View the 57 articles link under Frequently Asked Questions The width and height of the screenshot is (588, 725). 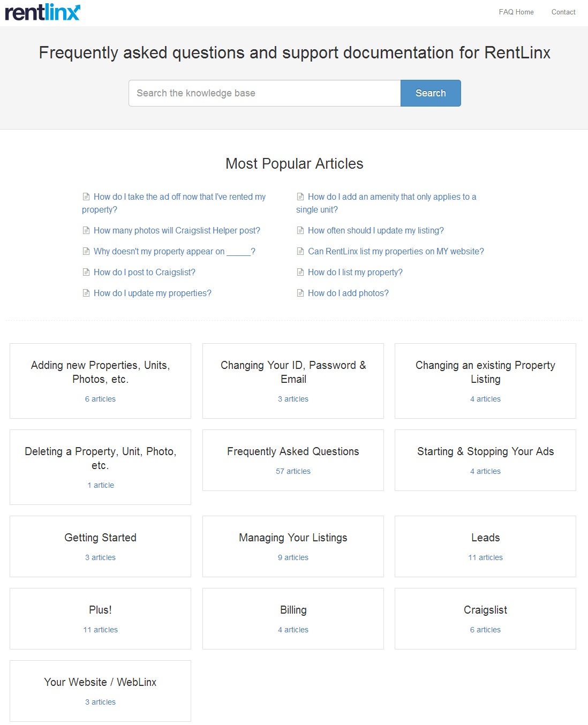pos(293,471)
